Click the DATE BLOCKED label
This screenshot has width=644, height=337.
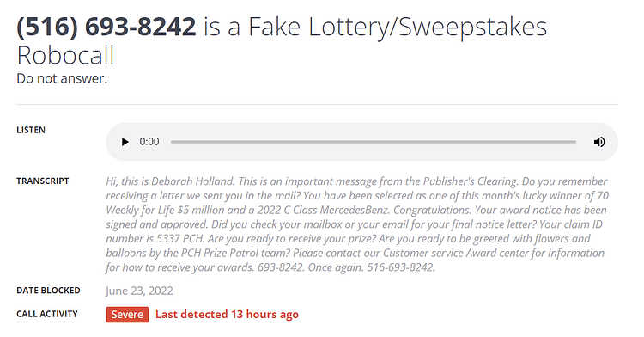pos(48,291)
